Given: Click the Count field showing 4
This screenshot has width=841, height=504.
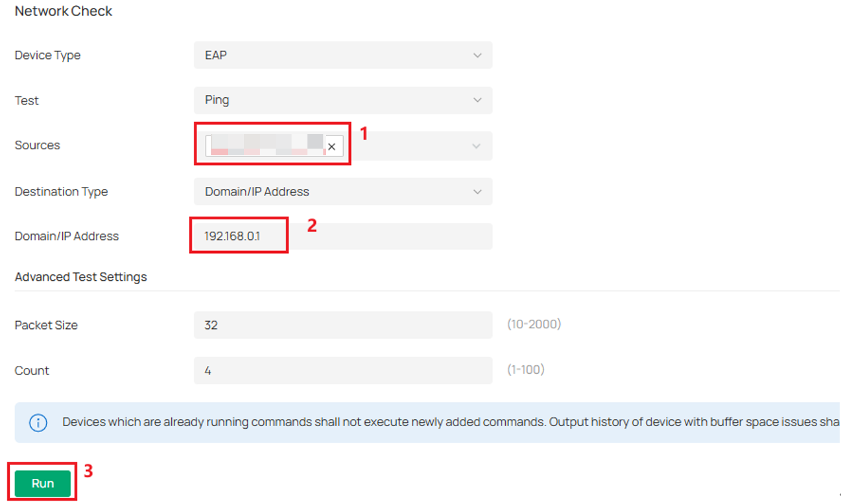Looking at the screenshot, I should [x=342, y=371].
